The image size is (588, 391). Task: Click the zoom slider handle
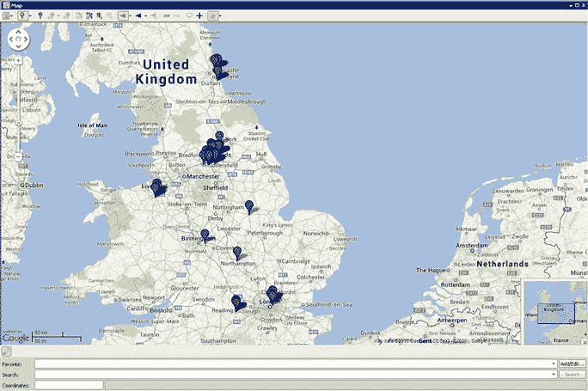click(x=18, y=124)
